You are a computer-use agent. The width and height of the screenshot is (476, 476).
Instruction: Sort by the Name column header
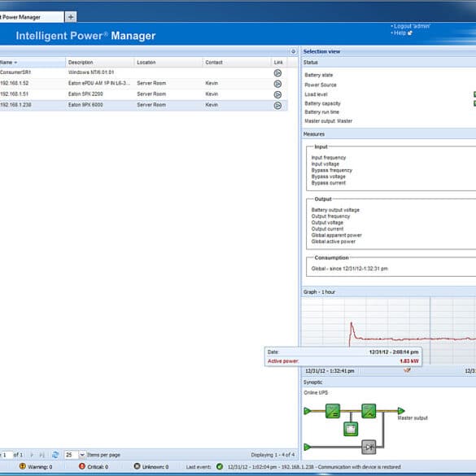[x=32, y=62]
